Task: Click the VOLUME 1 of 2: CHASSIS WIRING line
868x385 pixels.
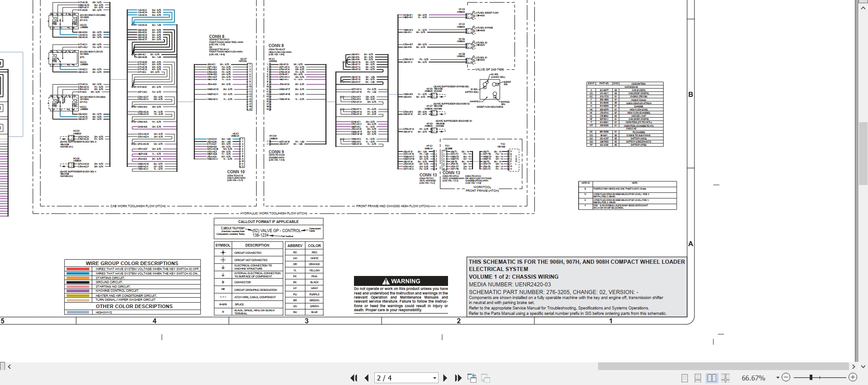Action: point(514,277)
